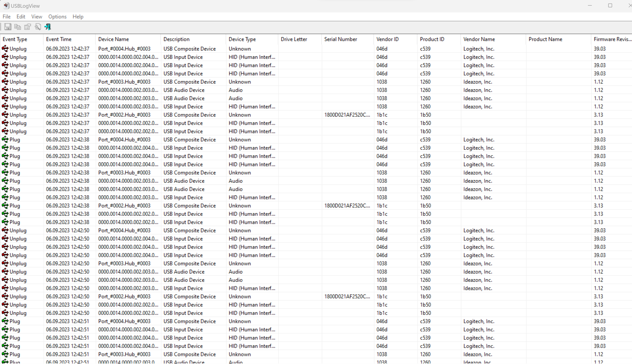Click the USBLogView app icon in title bar

6,5
